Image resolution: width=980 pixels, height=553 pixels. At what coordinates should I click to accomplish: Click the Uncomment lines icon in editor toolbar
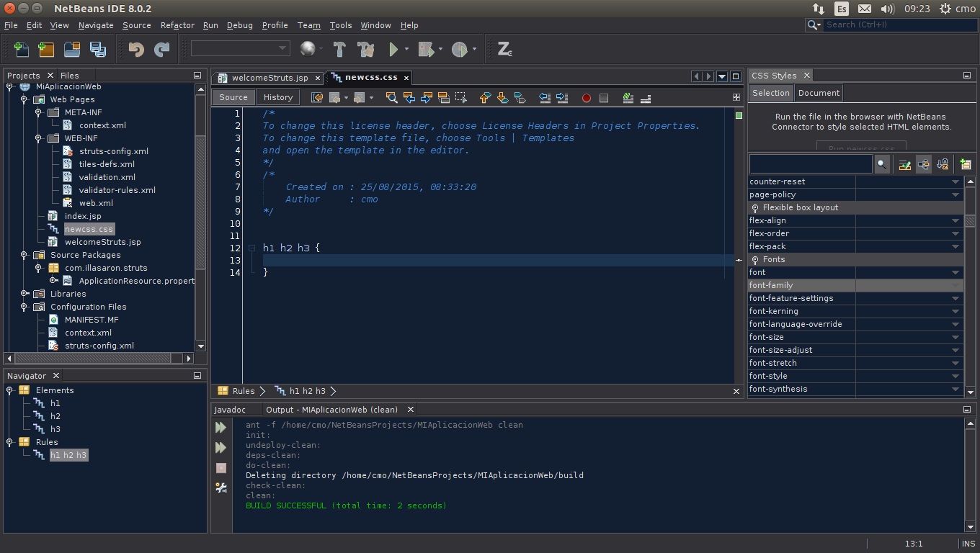[646, 97]
